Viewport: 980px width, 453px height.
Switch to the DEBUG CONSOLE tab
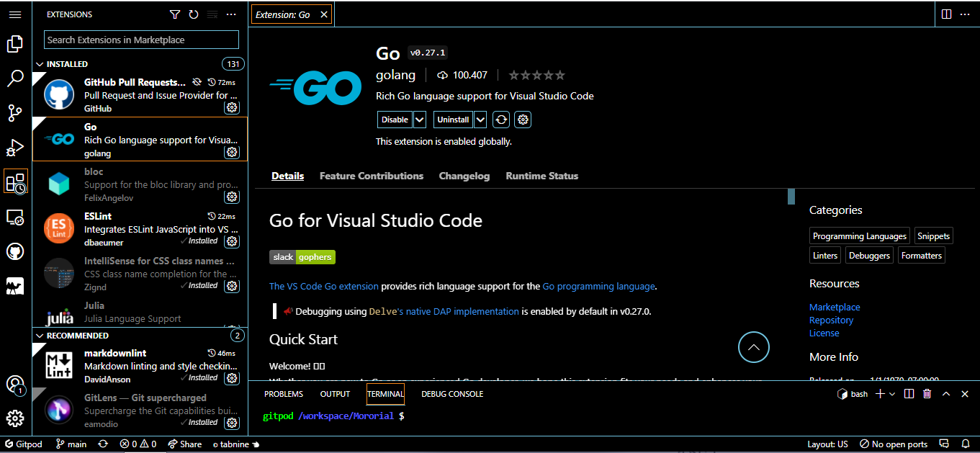tap(452, 394)
